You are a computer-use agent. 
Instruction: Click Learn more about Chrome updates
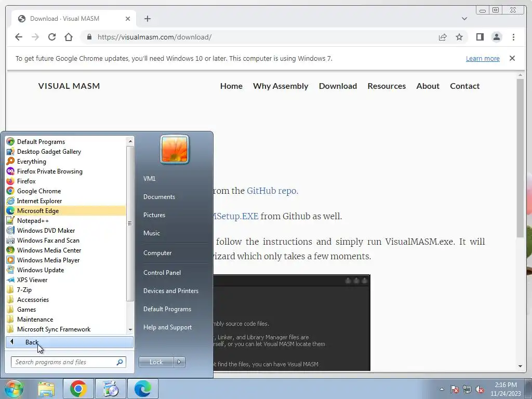coord(483,58)
